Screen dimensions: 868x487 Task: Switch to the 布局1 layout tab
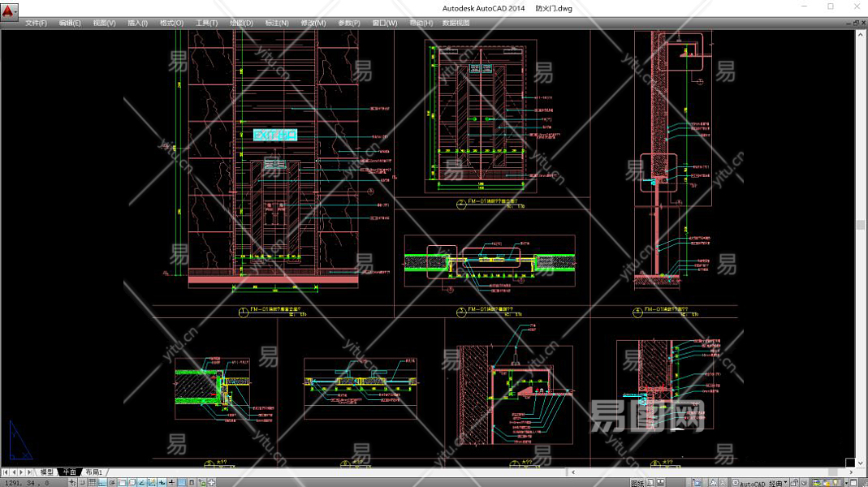94,472
